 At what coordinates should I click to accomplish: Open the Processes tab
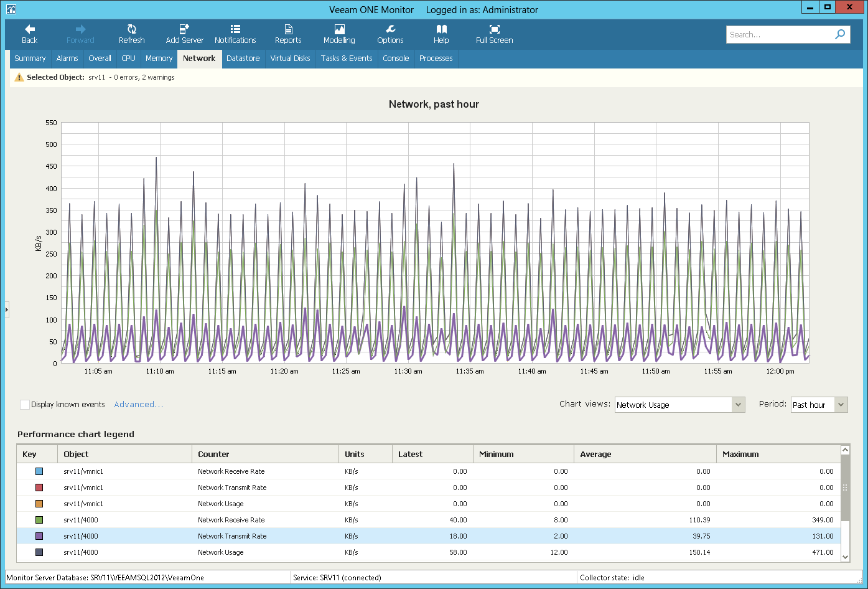[436, 59]
